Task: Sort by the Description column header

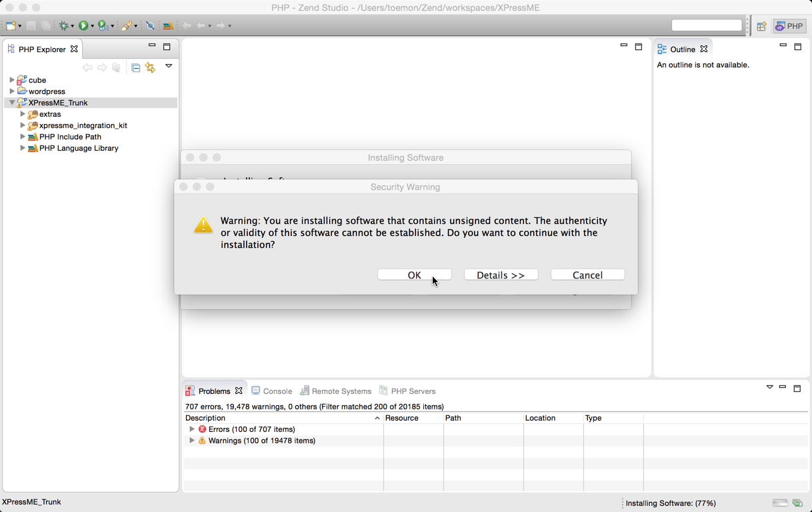Action: pyautogui.click(x=283, y=418)
